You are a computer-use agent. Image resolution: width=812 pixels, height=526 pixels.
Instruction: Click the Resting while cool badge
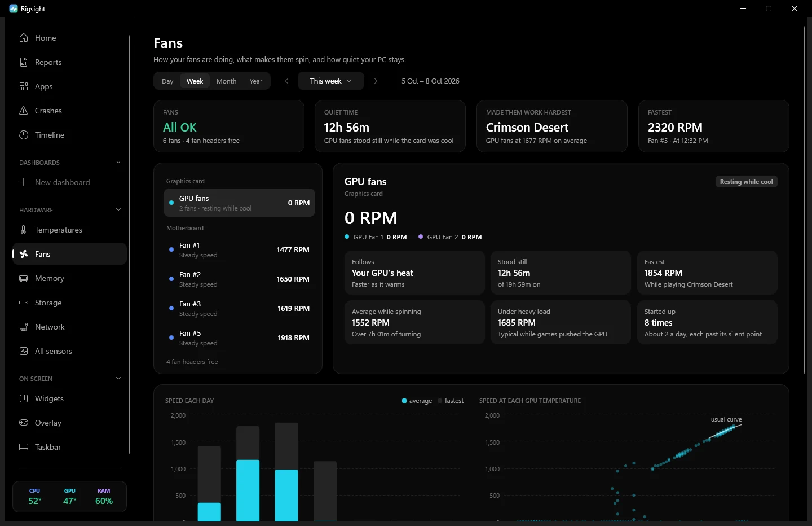point(747,182)
